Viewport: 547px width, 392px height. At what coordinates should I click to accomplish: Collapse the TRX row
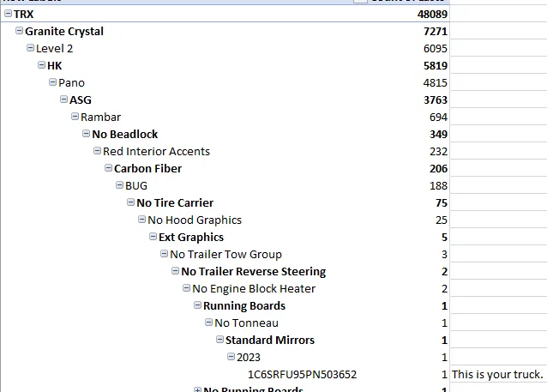click(x=8, y=14)
